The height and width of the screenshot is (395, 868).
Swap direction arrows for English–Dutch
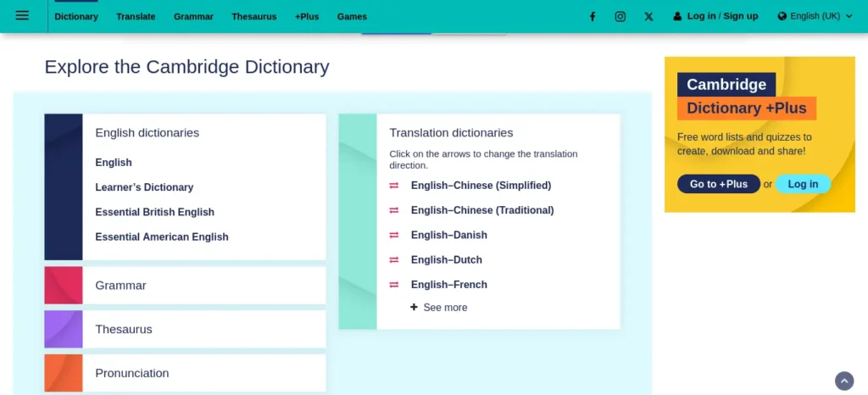[394, 260]
